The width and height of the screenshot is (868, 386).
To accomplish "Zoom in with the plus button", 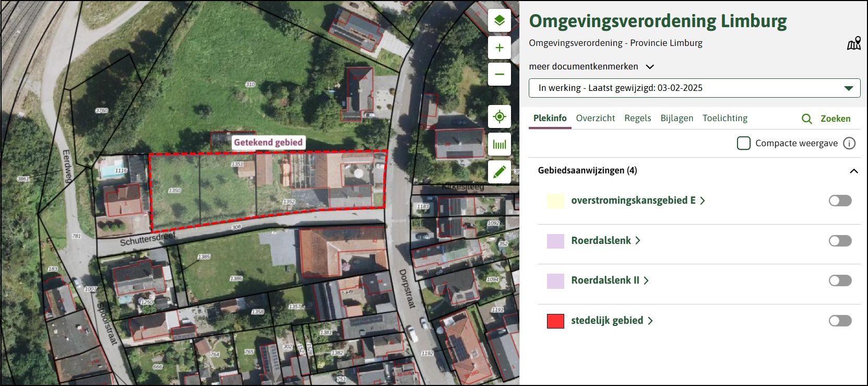I will click(500, 48).
